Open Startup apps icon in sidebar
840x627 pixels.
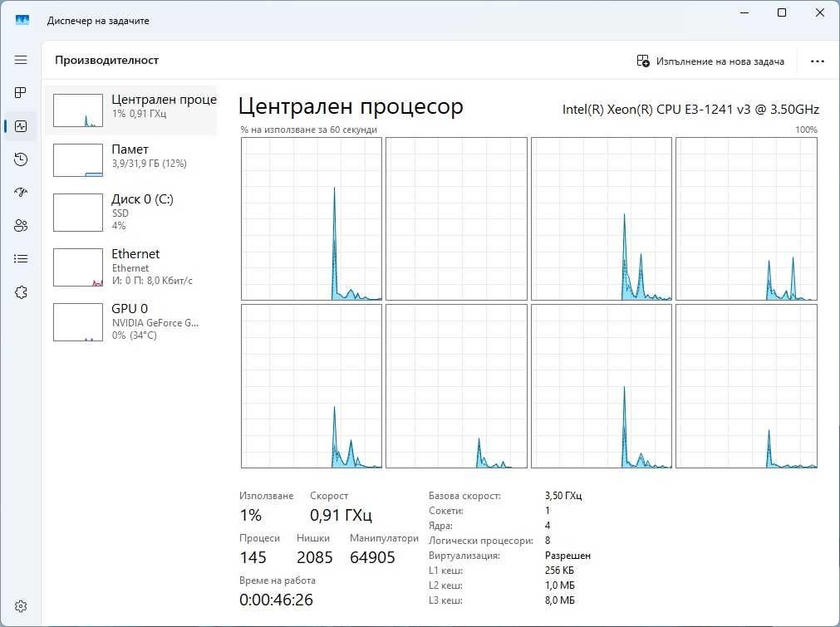[x=21, y=192]
